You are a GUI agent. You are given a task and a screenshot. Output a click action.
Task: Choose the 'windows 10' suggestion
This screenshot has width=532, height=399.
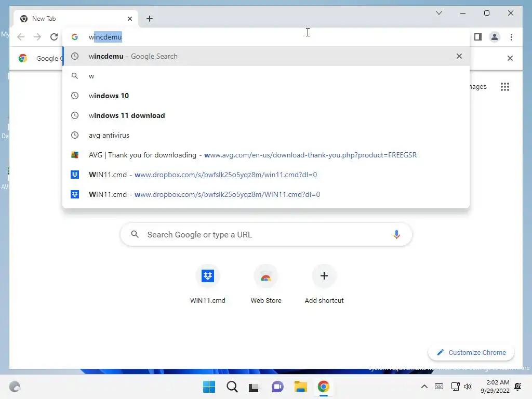[266, 96]
